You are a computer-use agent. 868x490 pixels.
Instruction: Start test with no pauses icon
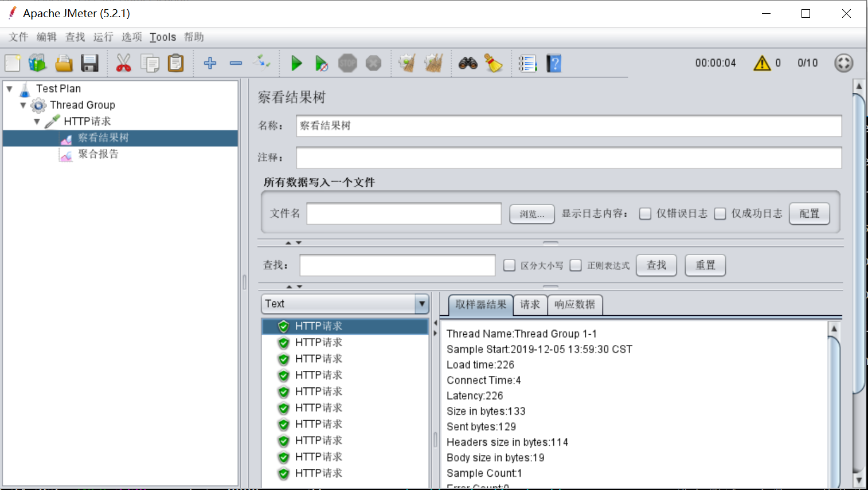point(322,63)
